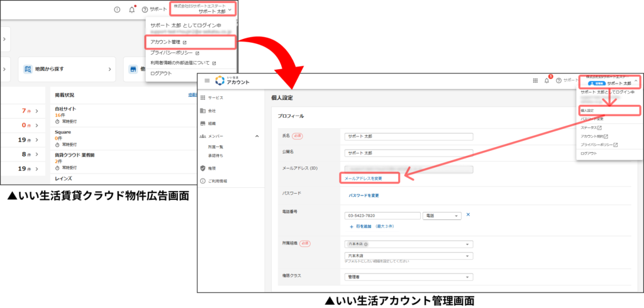Open the notification bell with badge 1
The height and width of the screenshot is (308, 644).
click(547, 80)
